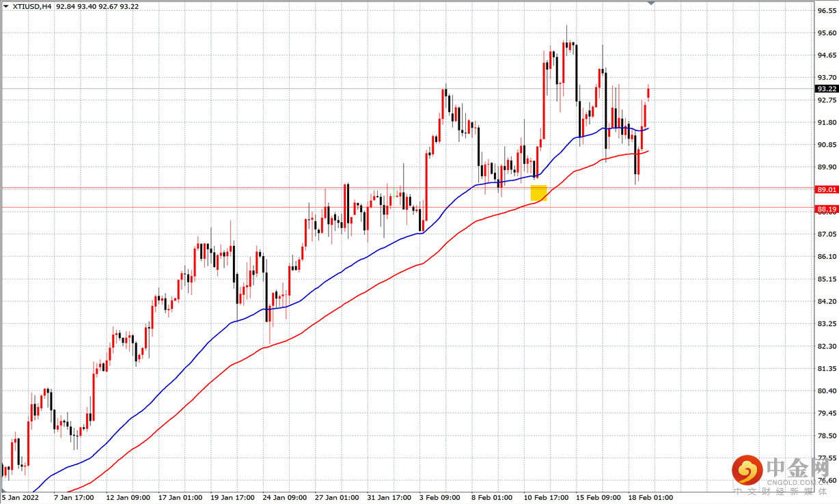This screenshot has height=504, width=839.
Task: Click the 90.85 price scale value
Action: pyautogui.click(x=827, y=145)
